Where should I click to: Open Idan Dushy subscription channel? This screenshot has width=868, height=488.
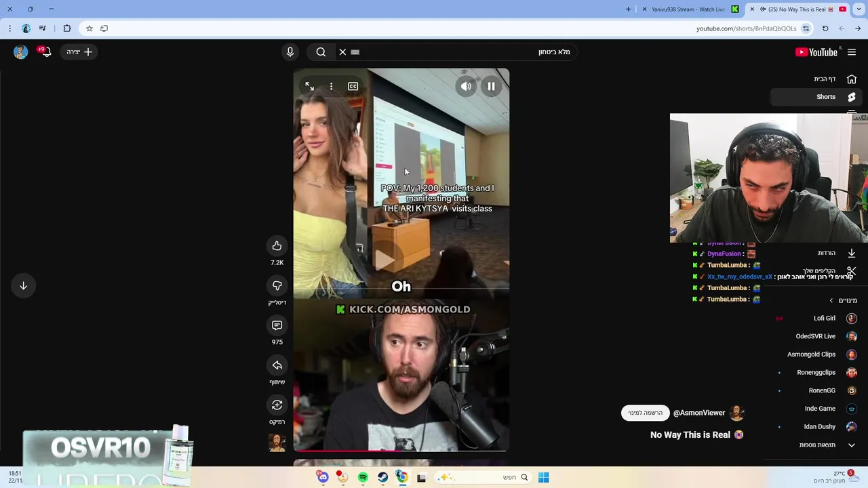(817, 426)
